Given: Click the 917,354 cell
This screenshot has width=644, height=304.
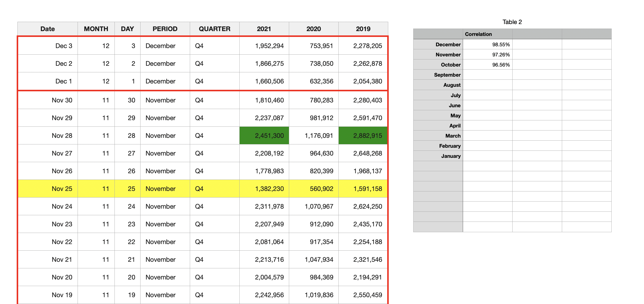Looking at the screenshot, I should click(x=314, y=242).
